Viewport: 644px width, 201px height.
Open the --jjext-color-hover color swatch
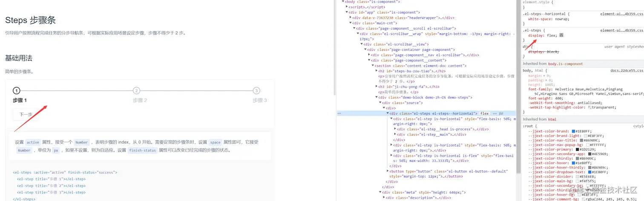(573, 163)
